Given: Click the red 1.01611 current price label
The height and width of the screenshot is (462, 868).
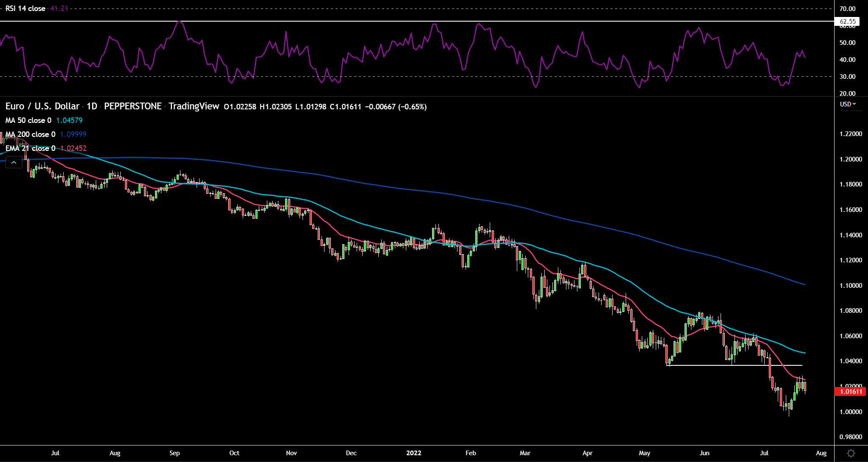Looking at the screenshot, I should [x=851, y=391].
